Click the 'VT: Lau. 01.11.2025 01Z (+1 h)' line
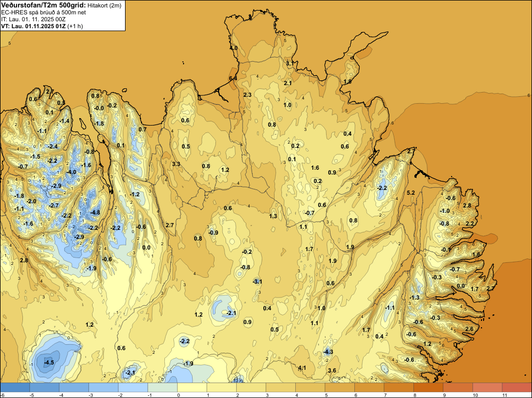This screenshot has width=532, height=398. (42, 26)
